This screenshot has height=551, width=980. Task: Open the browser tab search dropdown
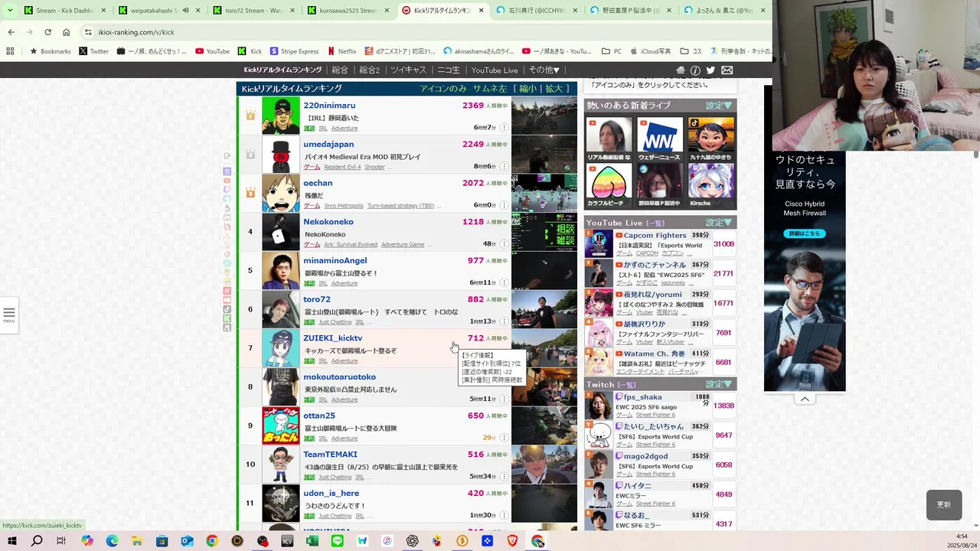point(10,11)
